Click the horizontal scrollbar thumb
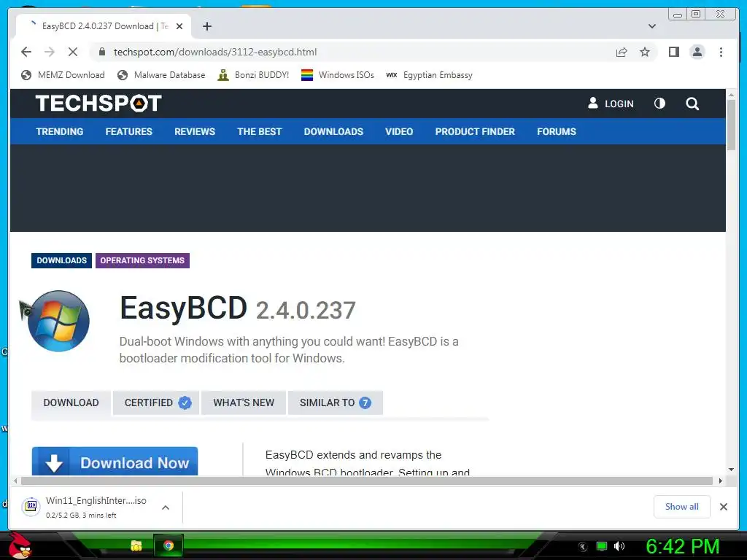This screenshot has height=560, width=747. 367,481
